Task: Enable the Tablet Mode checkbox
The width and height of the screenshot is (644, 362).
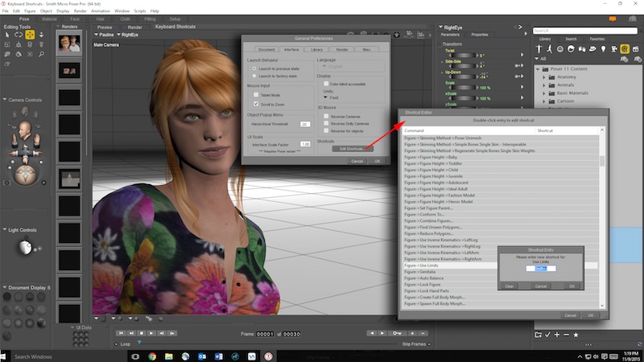Action: (256, 95)
